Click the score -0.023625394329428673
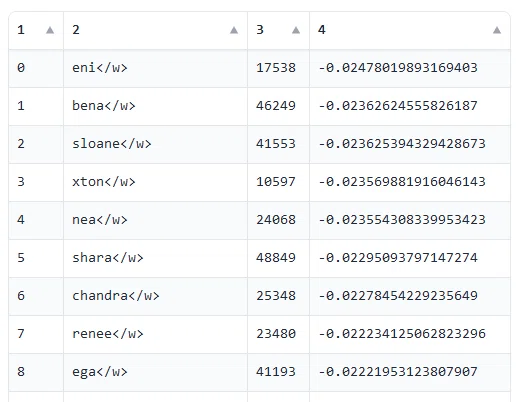Screen dimensions: 521x402 (x=402, y=144)
